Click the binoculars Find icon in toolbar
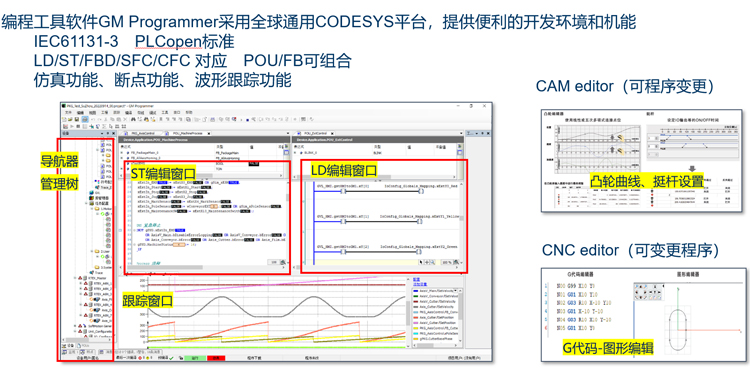 pos(133,120)
